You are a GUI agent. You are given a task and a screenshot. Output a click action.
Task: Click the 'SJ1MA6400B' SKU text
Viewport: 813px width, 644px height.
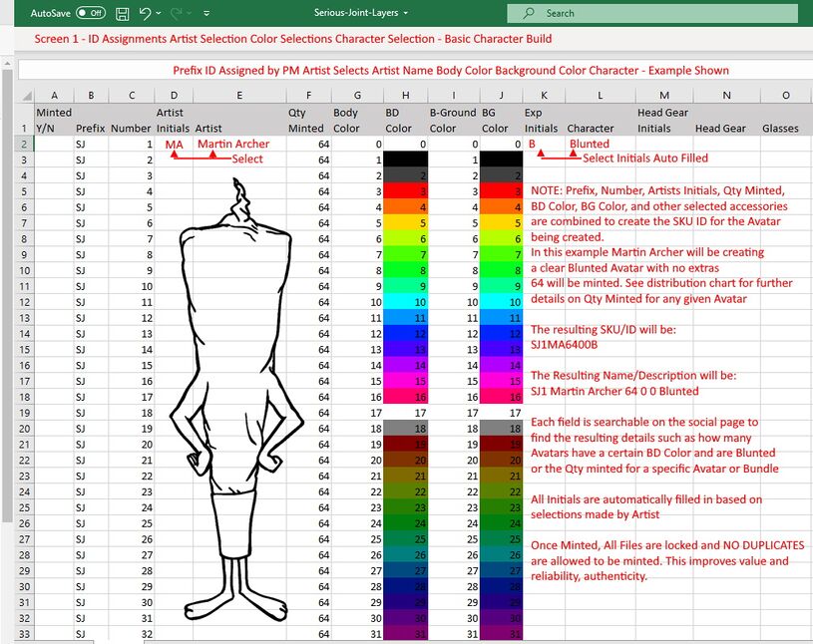click(x=565, y=345)
